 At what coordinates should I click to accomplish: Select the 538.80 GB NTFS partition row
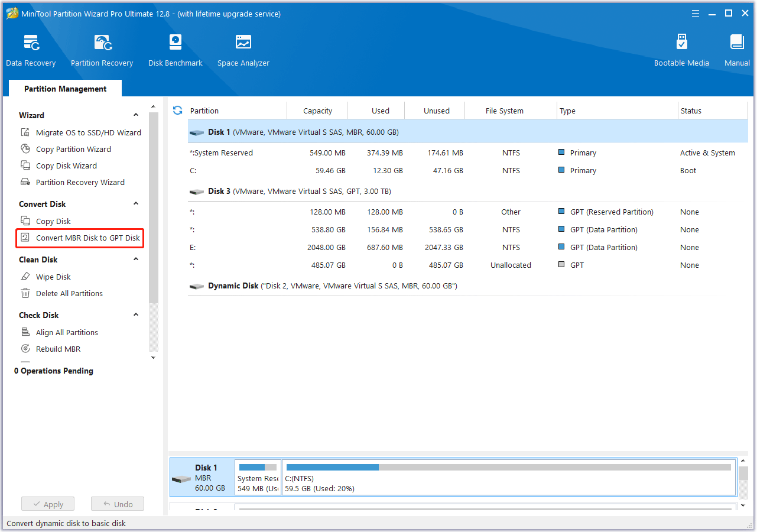click(468, 229)
